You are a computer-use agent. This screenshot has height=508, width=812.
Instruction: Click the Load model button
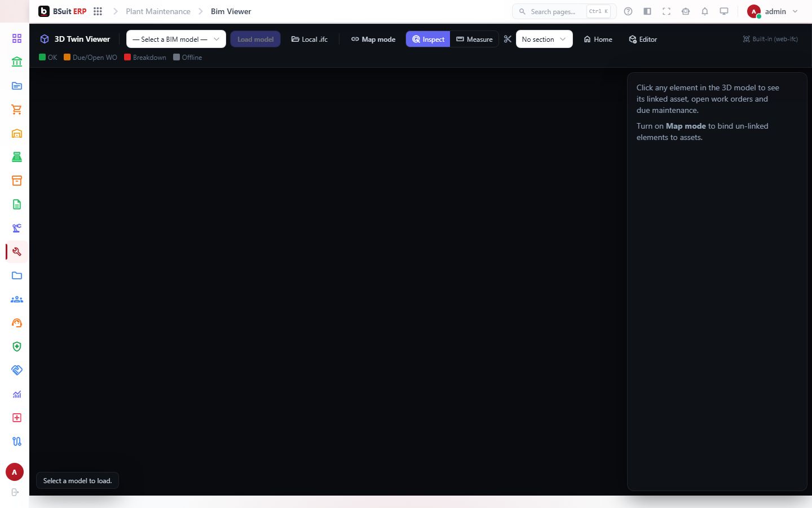coord(255,39)
